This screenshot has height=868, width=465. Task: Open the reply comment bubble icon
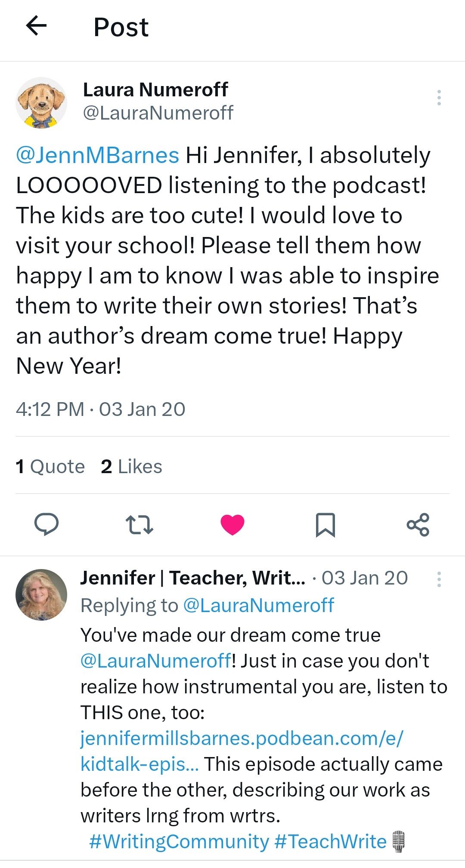point(46,524)
